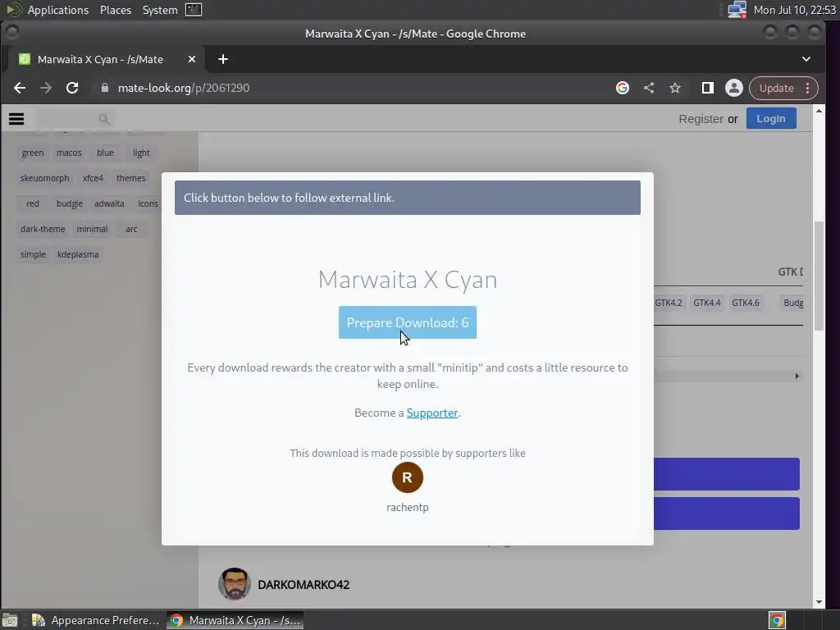This screenshot has width=840, height=630.
Task: Open Chrome three-dot menu
Action: pos(808,88)
